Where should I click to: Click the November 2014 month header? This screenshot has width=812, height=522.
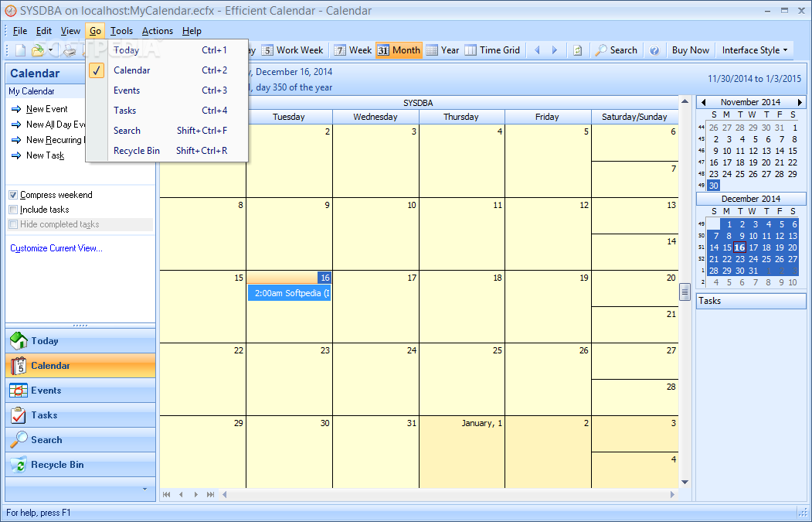pyautogui.click(x=750, y=103)
